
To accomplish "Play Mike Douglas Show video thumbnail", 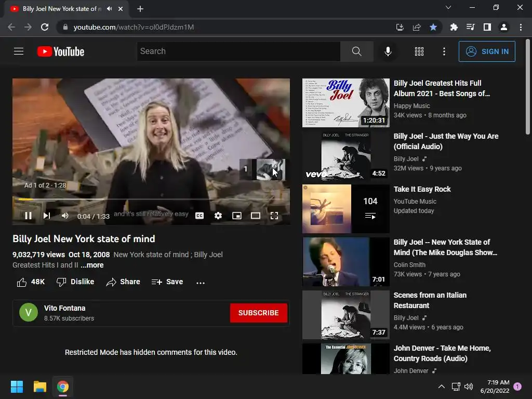I will click(345, 262).
